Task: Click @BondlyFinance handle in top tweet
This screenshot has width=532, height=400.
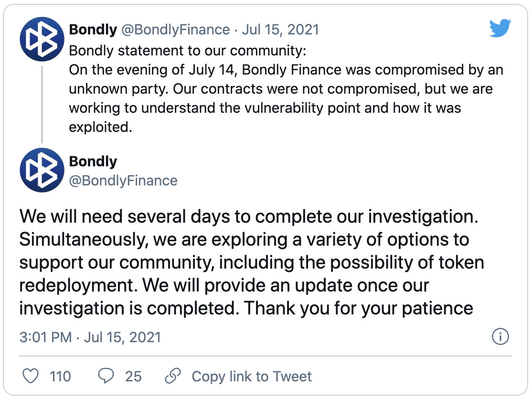Action: click(x=176, y=30)
